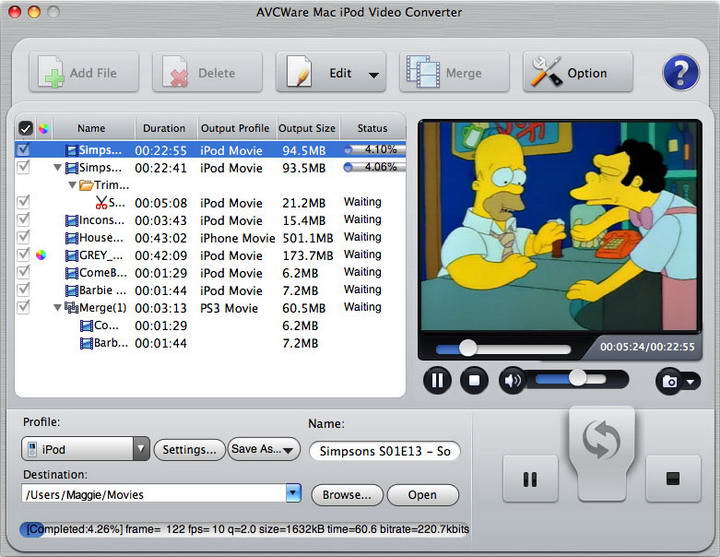
Task: Collapse the Merge(1) group arrow
Action: point(57,308)
